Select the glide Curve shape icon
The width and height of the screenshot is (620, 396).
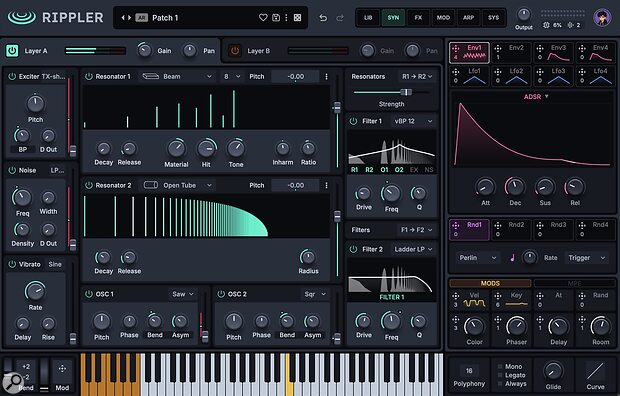pos(595,371)
